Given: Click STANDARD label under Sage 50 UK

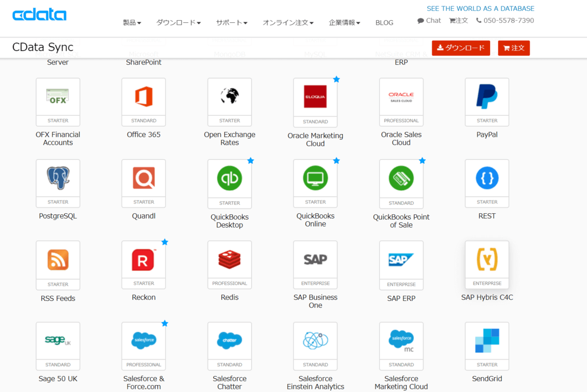Looking at the screenshot, I should [58, 364].
